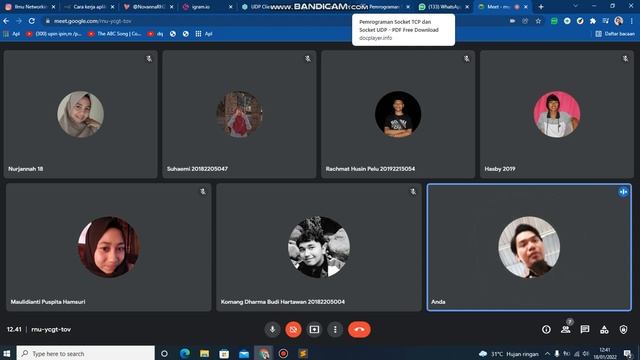Open the Activities icon in Meet
This screenshot has width=640, height=360.
(x=604, y=329)
